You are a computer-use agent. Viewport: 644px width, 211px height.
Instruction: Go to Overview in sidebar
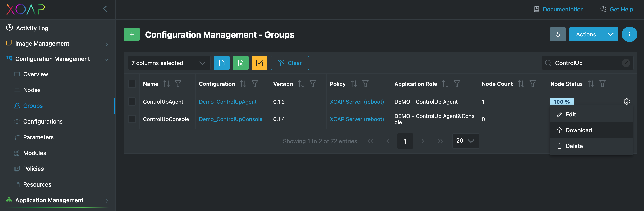coord(35,74)
